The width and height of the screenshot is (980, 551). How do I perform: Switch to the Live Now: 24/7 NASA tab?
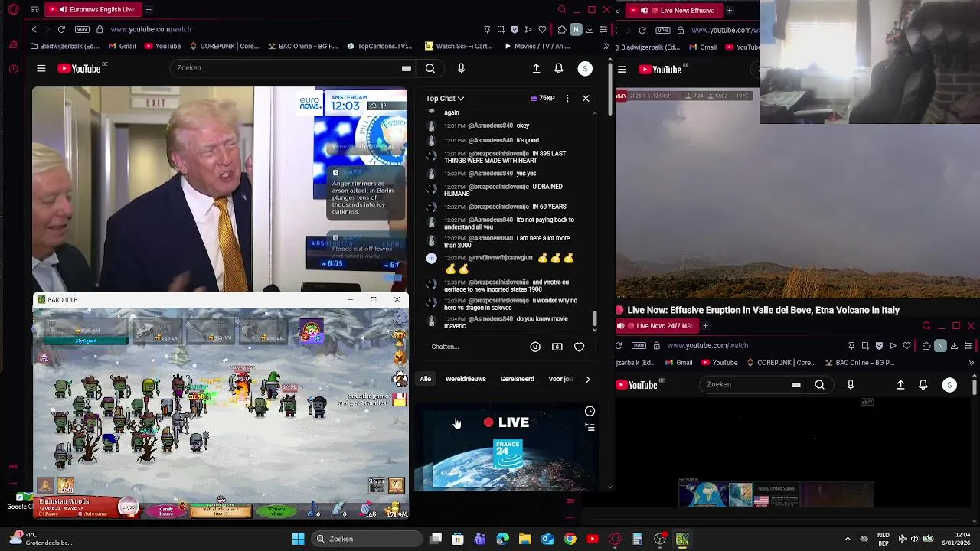coord(657,326)
